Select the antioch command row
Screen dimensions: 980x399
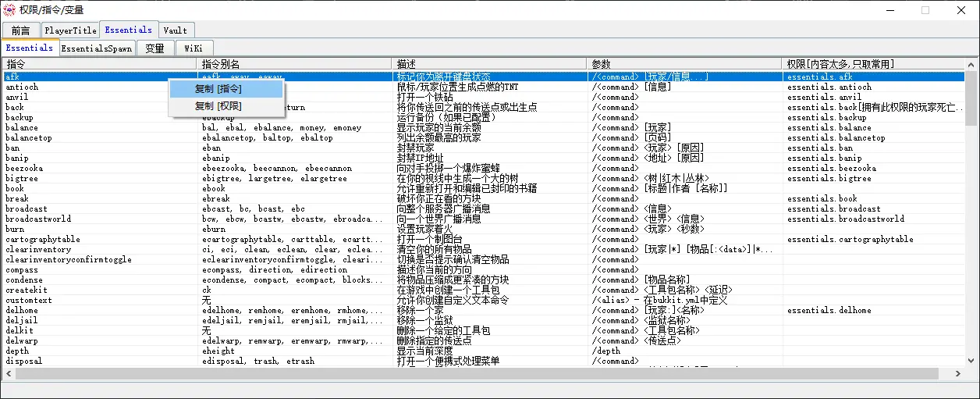(484, 87)
